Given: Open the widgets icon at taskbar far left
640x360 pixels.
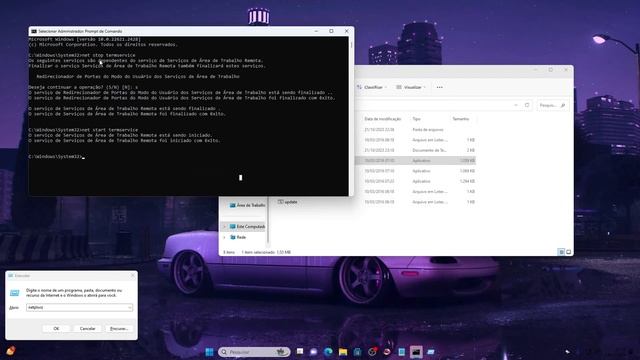Looking at the screenshot, I should (x=11, y=351).
